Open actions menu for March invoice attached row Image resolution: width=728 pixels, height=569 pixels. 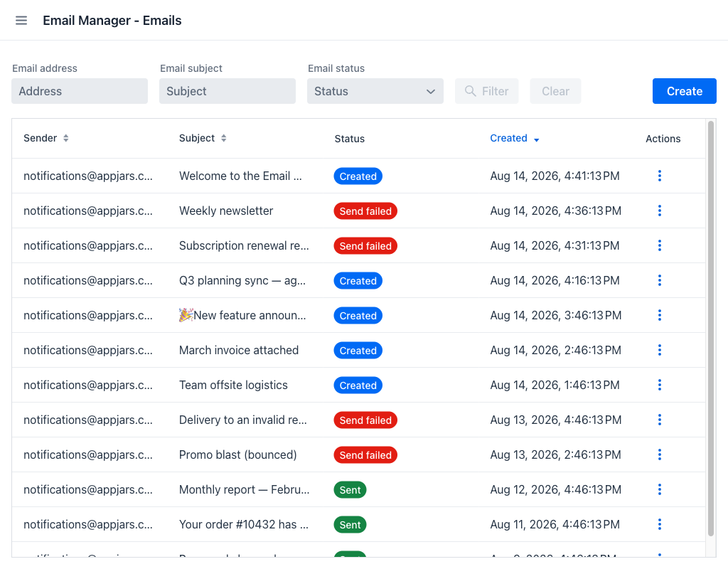pos(659,350)
